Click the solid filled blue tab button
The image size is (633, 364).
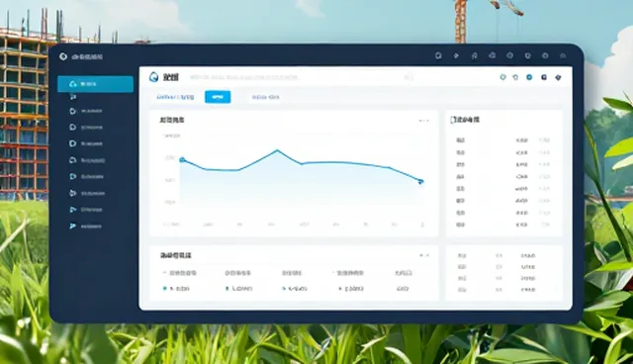(x=218, y=97)
